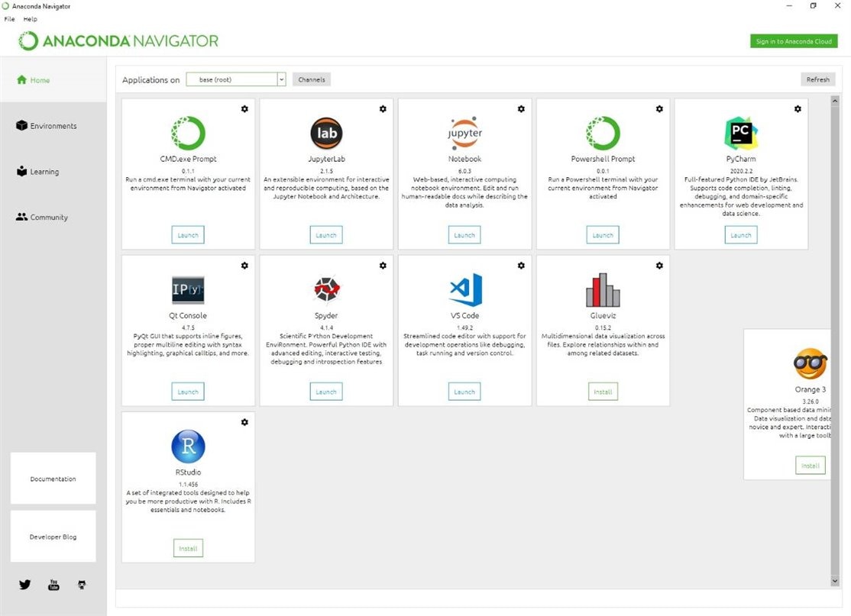Click the Spyder version 4.1.4 text
851x616 pixels.
(326, 327)
